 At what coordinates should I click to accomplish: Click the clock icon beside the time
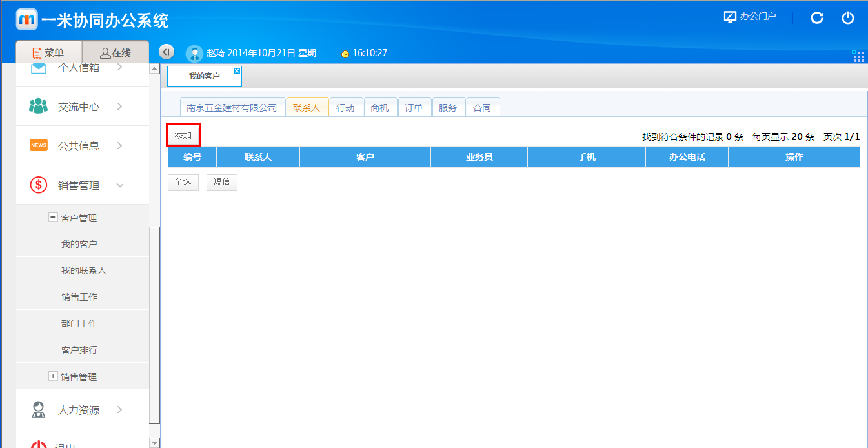pos(345,54)
